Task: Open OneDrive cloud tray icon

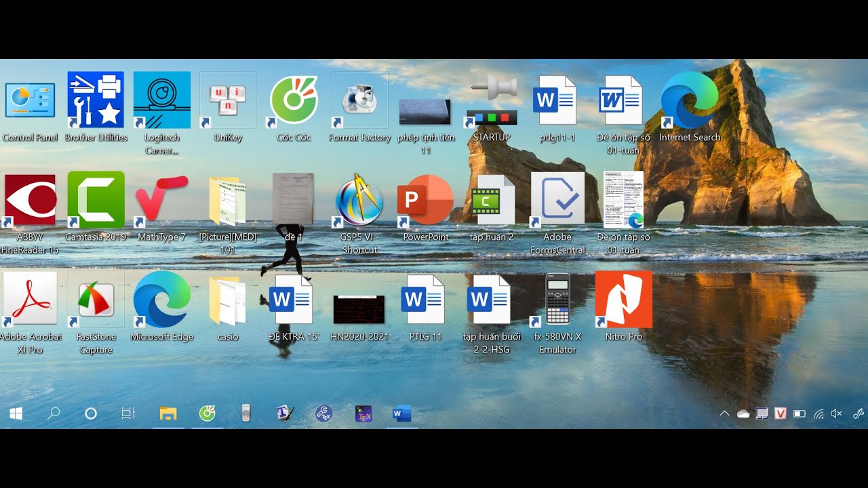Action: click(x=743, y=413)
